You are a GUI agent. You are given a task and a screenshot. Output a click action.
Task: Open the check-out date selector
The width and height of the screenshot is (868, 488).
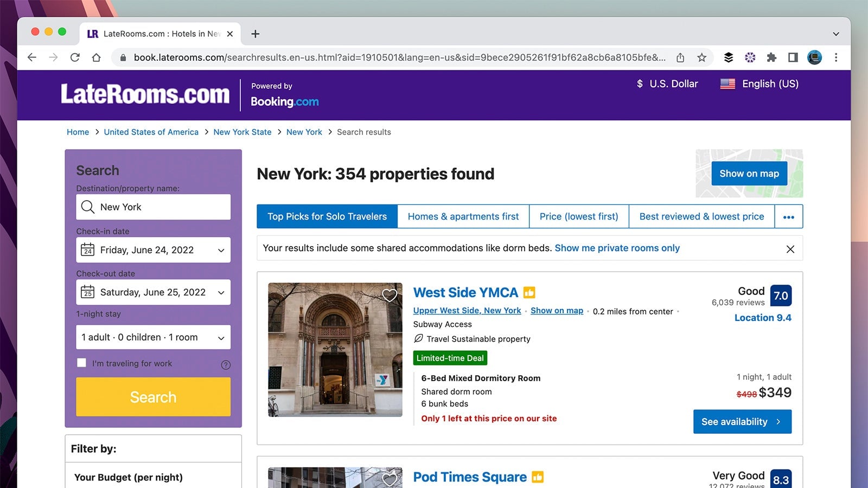coord(221,292)
